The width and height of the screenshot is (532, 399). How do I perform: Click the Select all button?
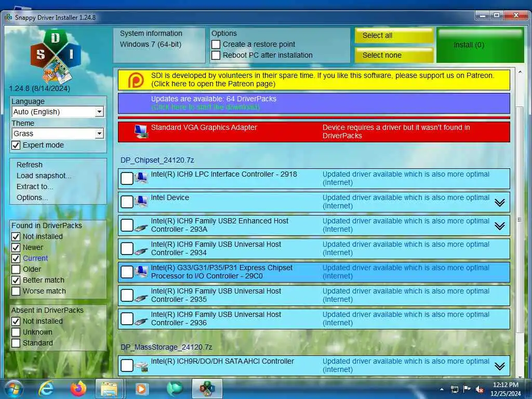pos(394,36)
